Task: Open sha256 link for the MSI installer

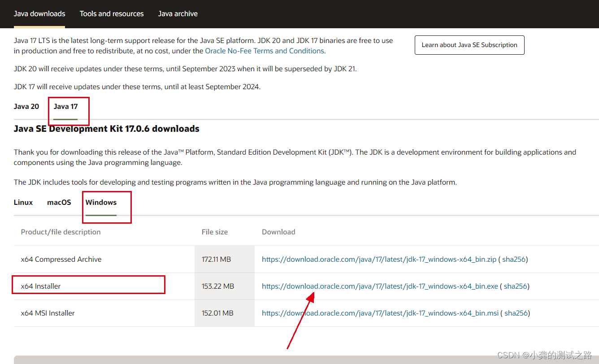Action: pyautogui.click(x=516, y=313)
